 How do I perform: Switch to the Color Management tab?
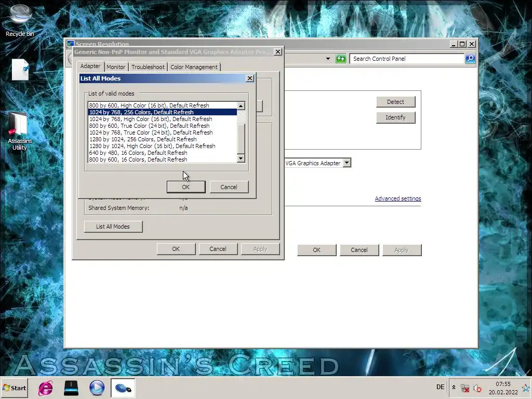[x=194, y=67]
